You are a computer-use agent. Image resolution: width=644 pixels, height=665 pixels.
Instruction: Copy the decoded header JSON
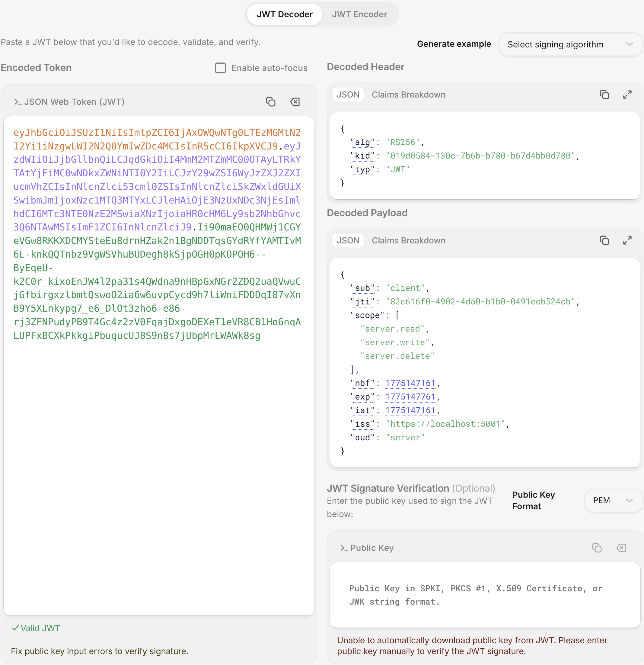(x=604, y=95)
